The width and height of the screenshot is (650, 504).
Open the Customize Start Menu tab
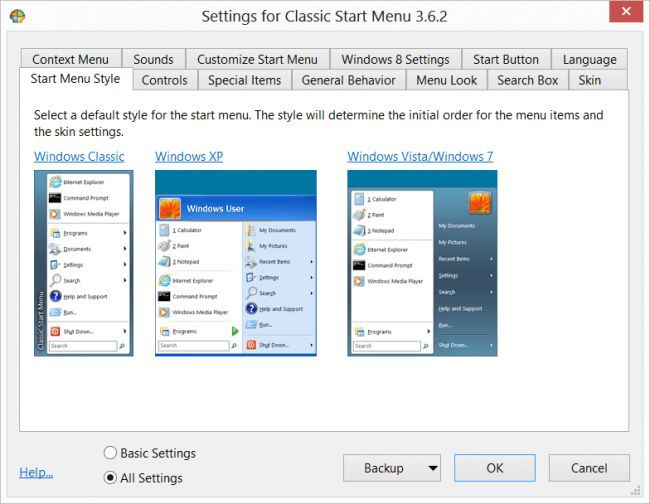[257, 59]
